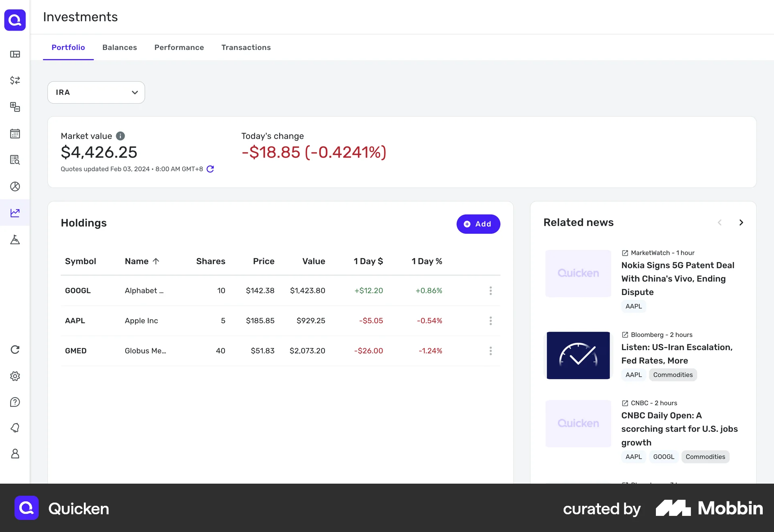Viewport: 774px width, 532px height.
Task: Open the planning triangle-tools sidebar icon
Action: [x=15, y=239]
